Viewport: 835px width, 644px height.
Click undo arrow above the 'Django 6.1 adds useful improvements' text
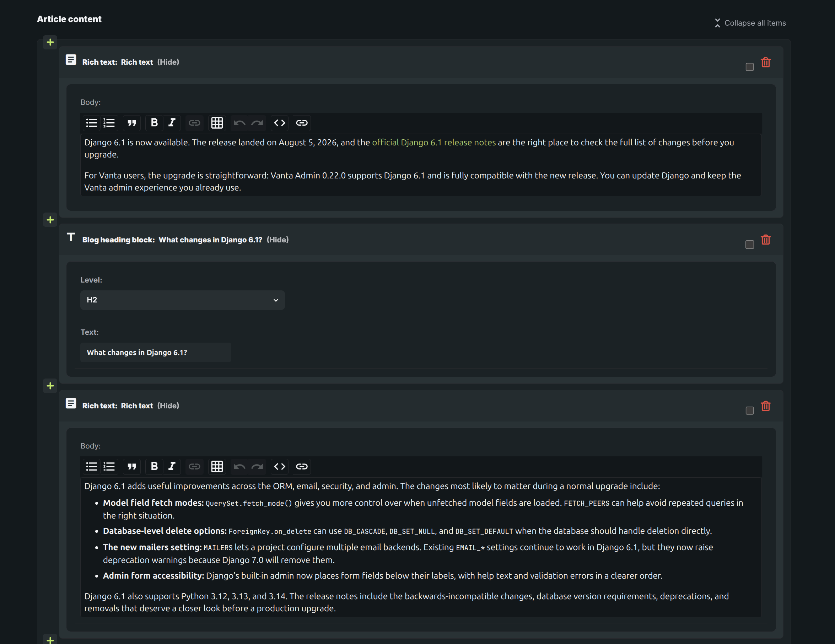(x=239, y=466)
